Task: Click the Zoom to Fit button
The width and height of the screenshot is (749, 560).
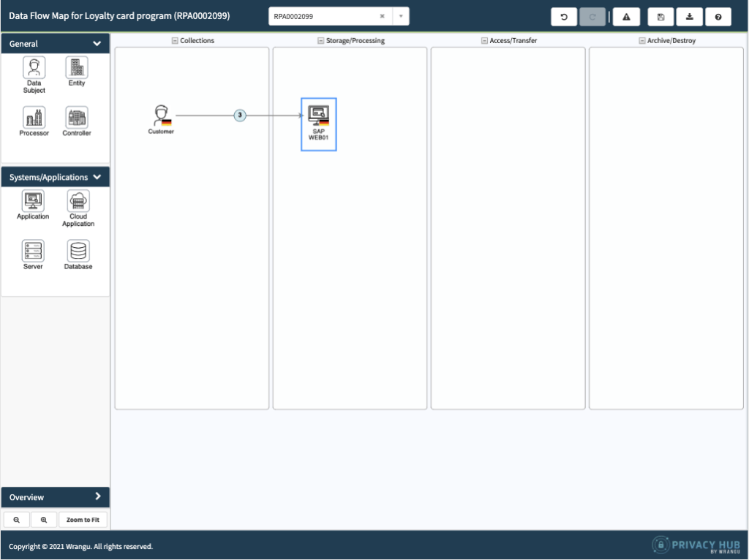Action: 83,520
